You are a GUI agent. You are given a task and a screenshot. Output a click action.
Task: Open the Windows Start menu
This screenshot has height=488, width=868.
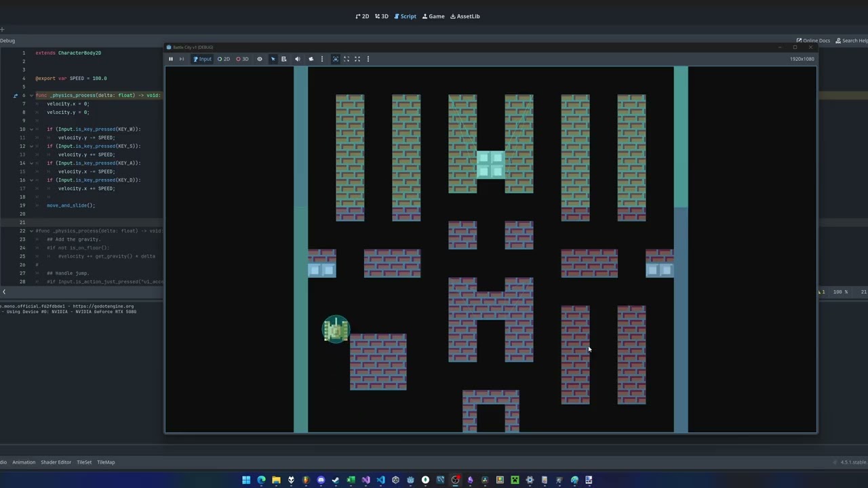(x=246, y=480)
